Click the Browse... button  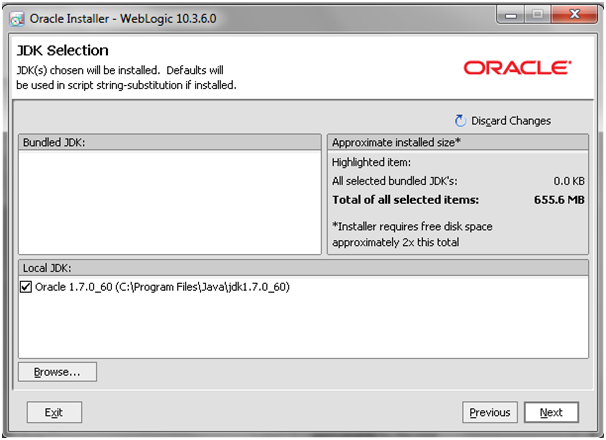(57, 372)
